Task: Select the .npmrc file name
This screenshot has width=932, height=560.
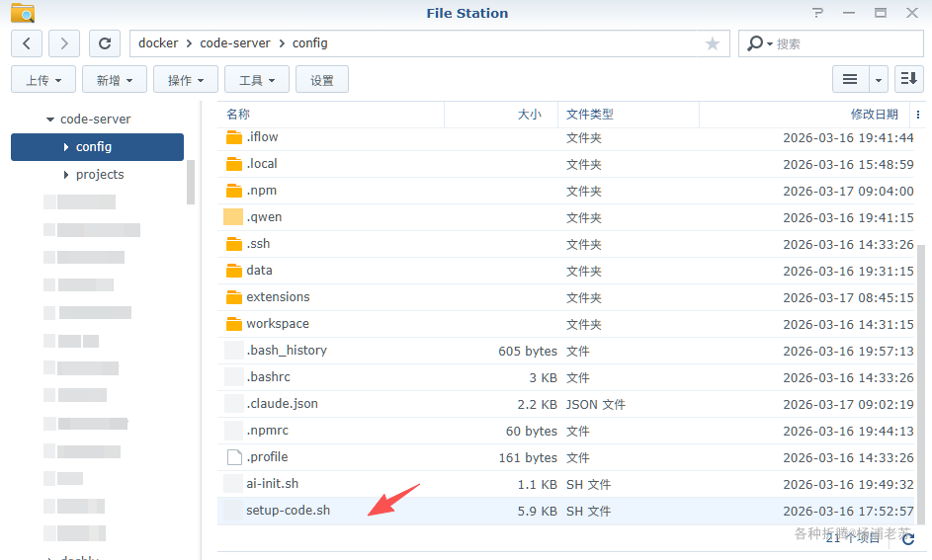Action: [x=267, y=431]
